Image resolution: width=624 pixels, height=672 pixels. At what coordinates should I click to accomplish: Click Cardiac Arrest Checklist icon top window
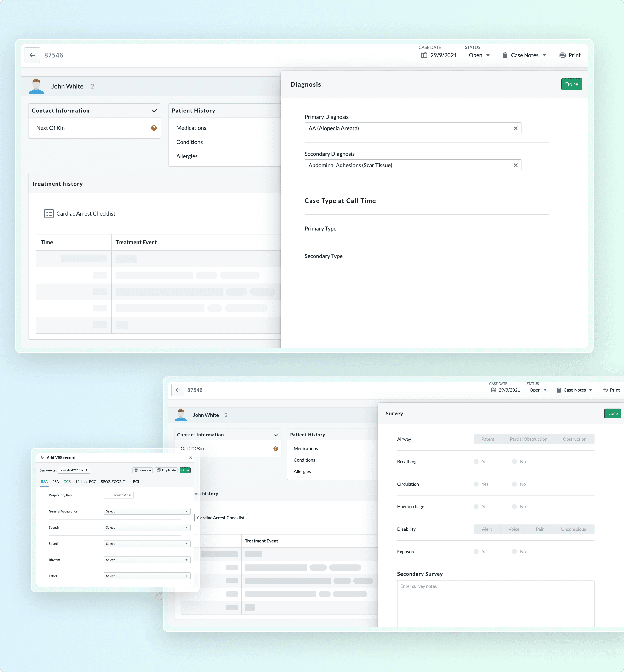pyautogui.click(x=49, y=213)
